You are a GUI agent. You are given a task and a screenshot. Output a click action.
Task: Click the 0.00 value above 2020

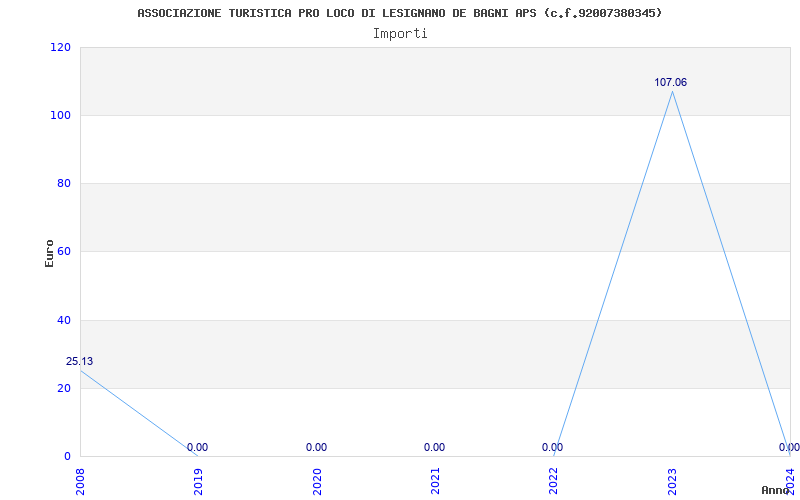tap(316, 447)
